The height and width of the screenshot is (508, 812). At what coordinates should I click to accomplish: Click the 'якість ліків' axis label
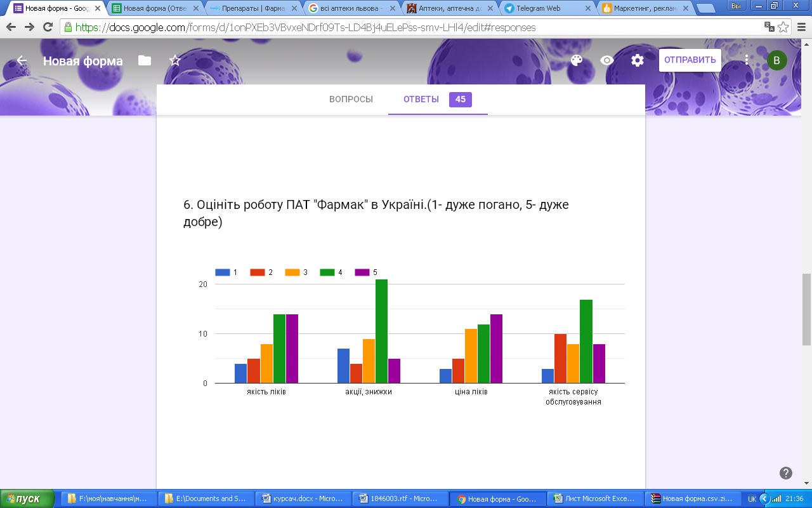click(266, 392)
